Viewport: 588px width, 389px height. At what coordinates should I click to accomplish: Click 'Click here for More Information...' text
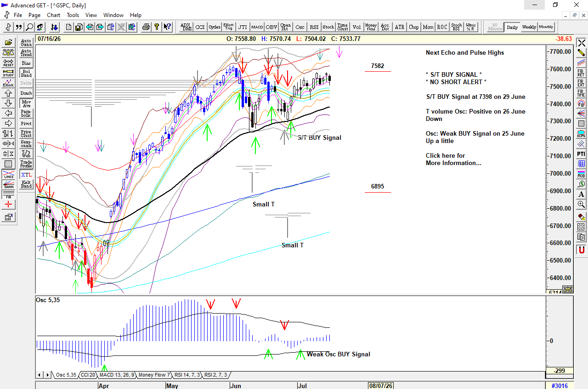coord(453,159)
